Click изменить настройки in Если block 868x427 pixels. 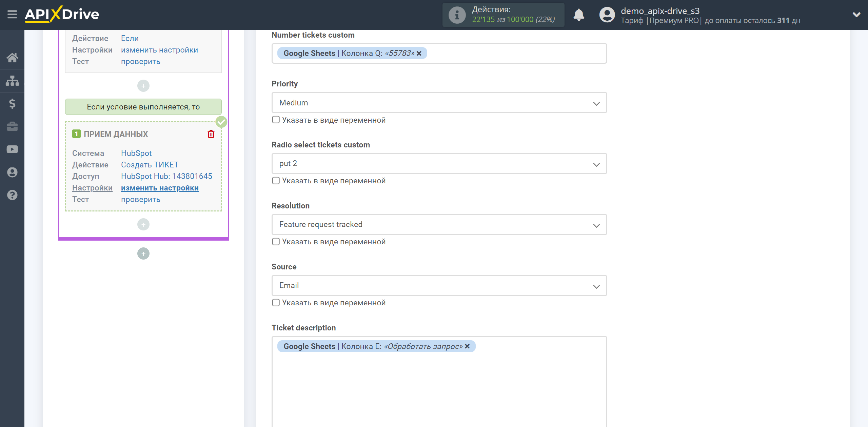point(159,50)
